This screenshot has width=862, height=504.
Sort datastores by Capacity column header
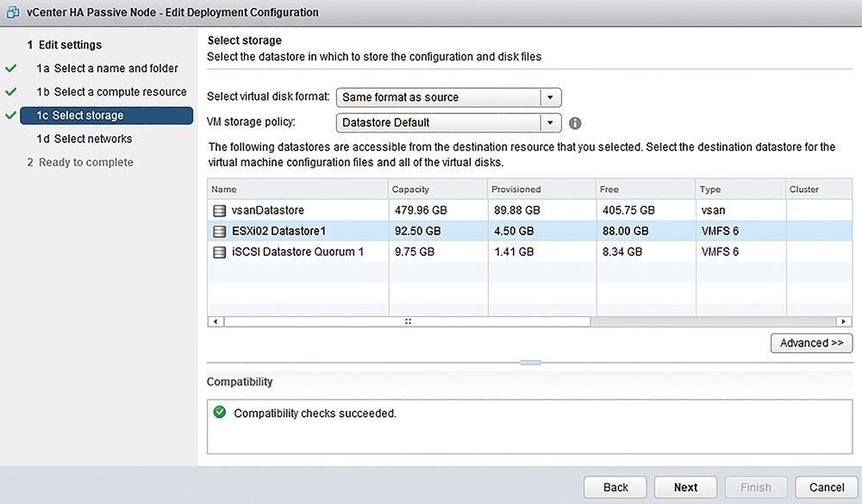click(x=438, y=189)
